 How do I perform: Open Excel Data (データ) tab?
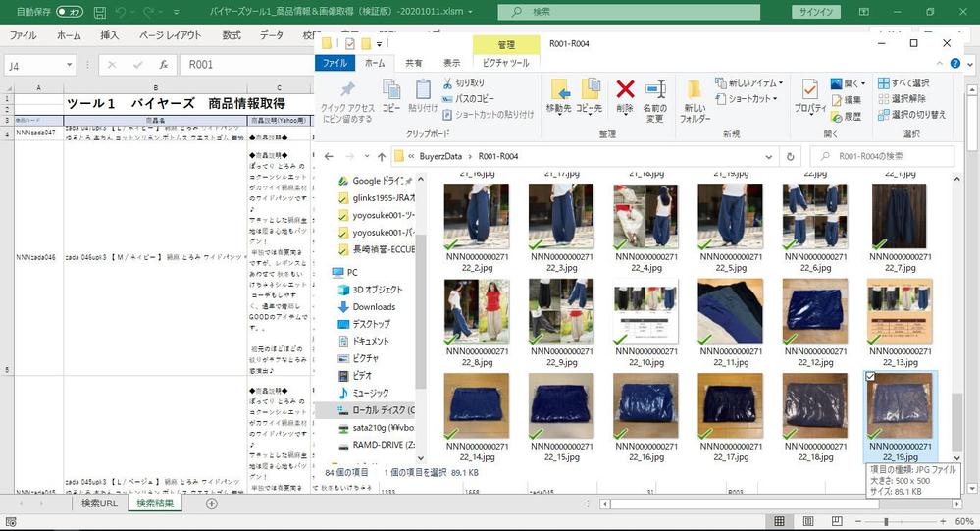click(x=272, y=35)
